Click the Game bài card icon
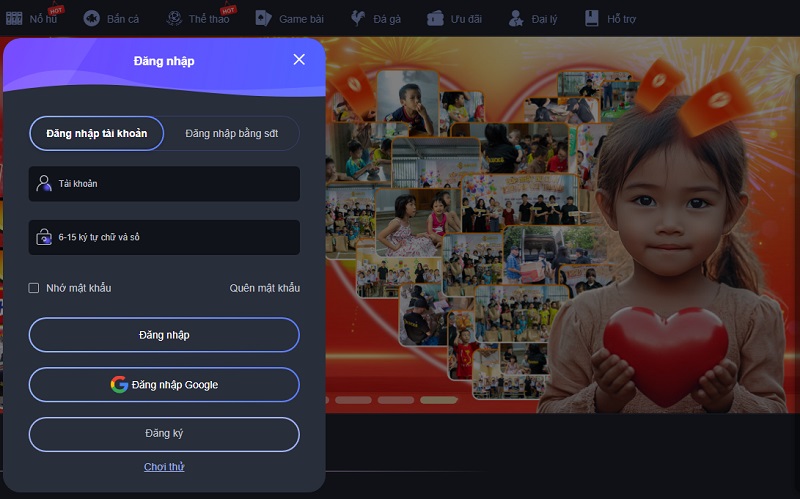The height and width of the screenshot is (499, 800). click(x=263, y=18)
